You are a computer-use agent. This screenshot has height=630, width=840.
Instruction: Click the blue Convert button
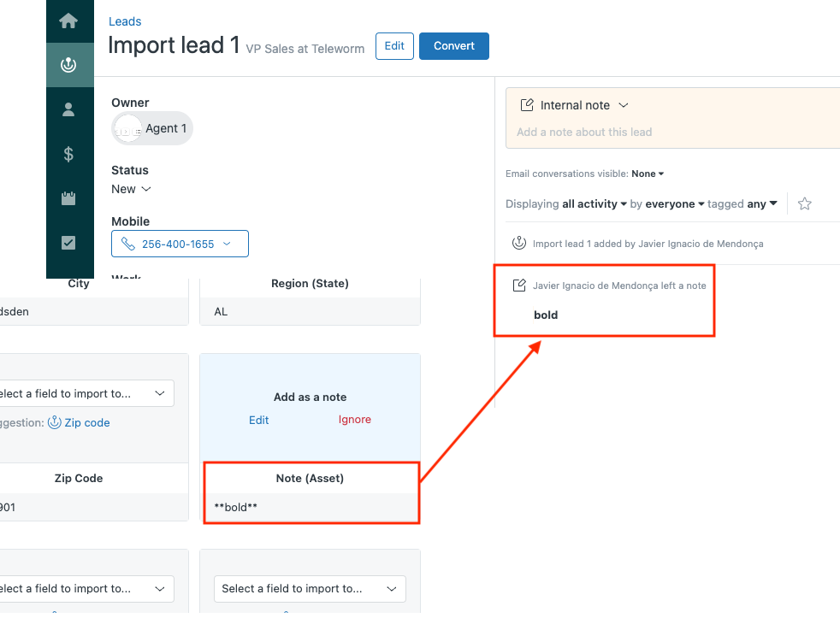453,46
